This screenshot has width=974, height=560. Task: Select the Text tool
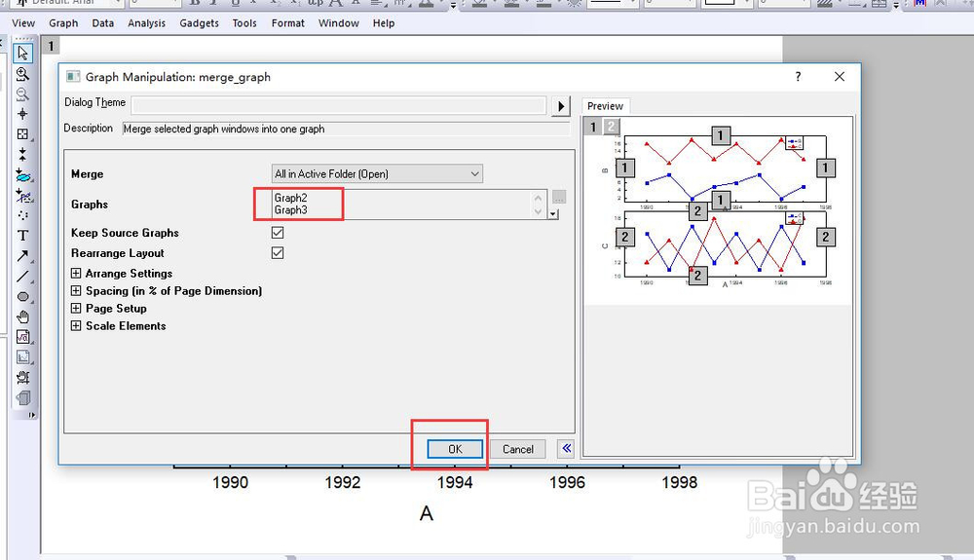[23, 236]
